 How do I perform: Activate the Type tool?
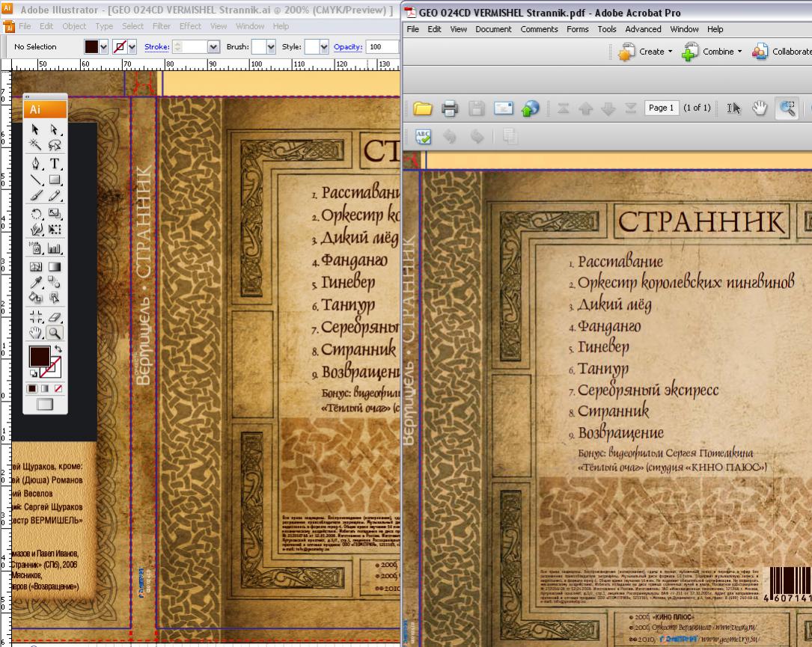54,164
